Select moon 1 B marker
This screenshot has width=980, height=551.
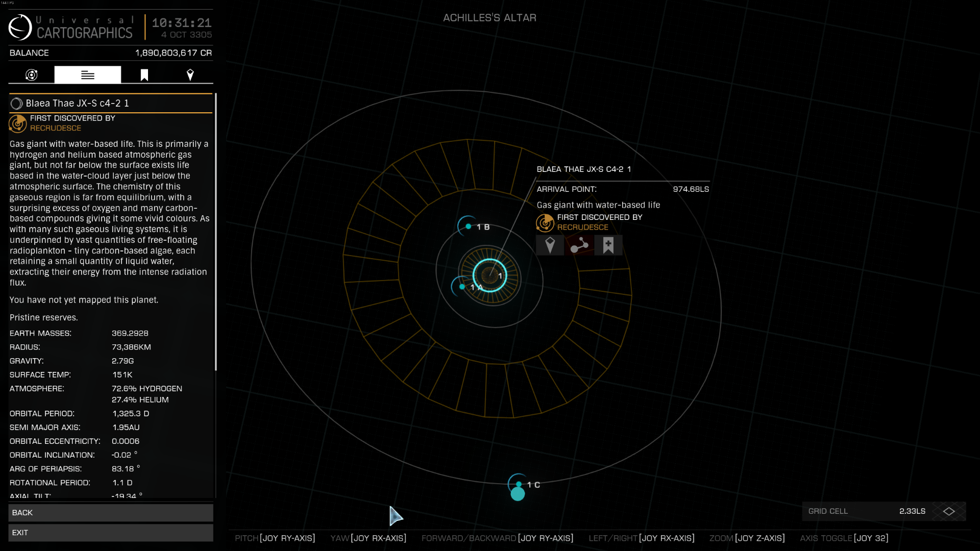tap(469, 227)
